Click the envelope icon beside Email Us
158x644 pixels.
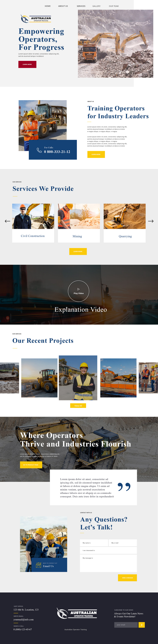click(x=38, y=565)
